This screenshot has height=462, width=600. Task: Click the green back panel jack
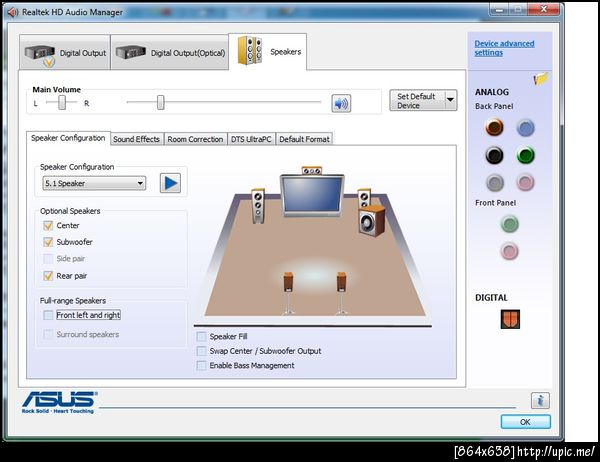point(525,155)
